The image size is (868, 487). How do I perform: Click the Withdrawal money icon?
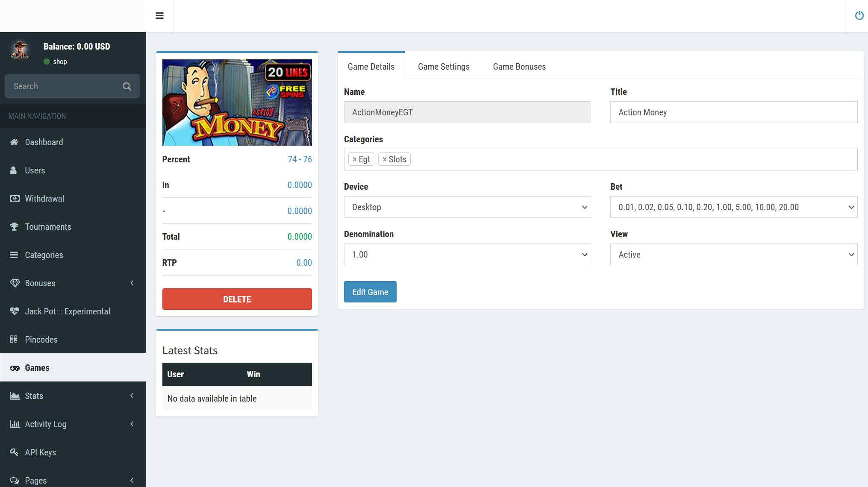click(15, 199)
